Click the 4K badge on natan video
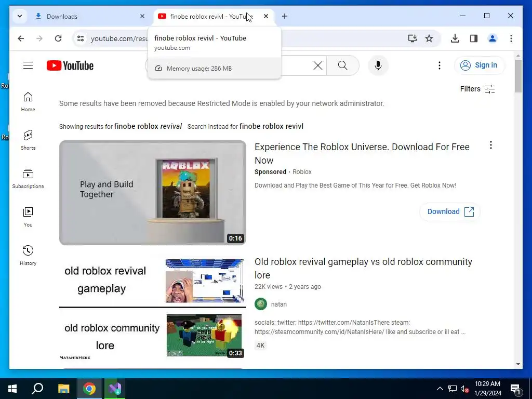Screen dimensions: 532x399 (260, 345)
